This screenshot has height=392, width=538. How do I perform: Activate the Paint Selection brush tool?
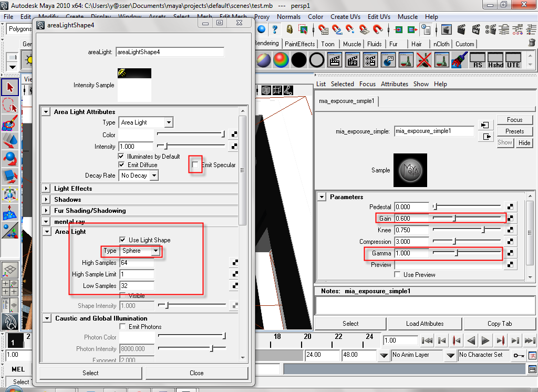(x=10, y=123)
